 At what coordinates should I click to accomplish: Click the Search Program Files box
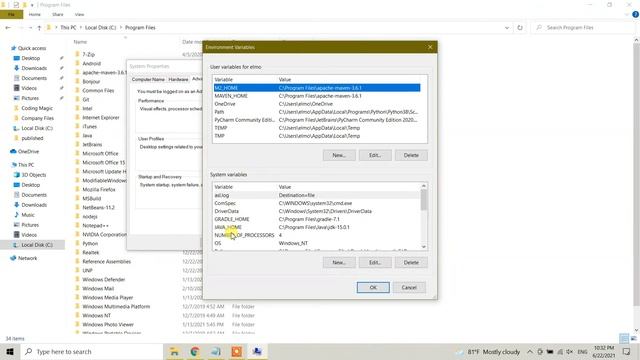pyautogui.click(x=584, y=28)
